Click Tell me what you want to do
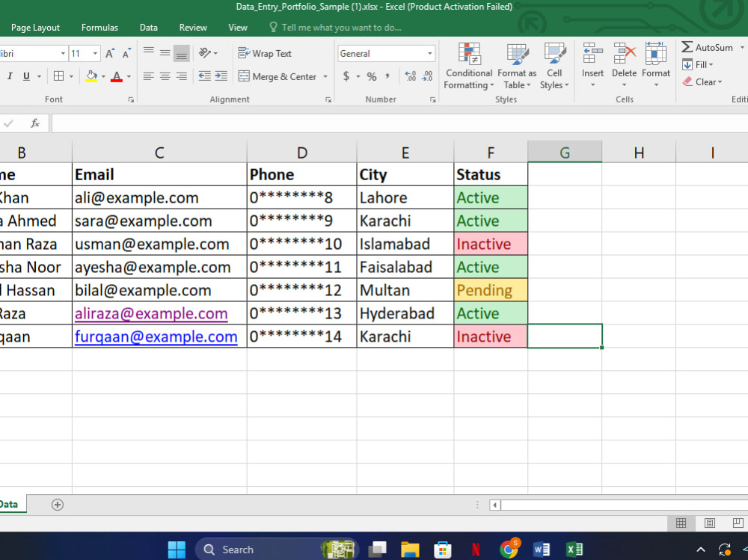The height and width of the screenshot is (560, 748). (335, 28)
